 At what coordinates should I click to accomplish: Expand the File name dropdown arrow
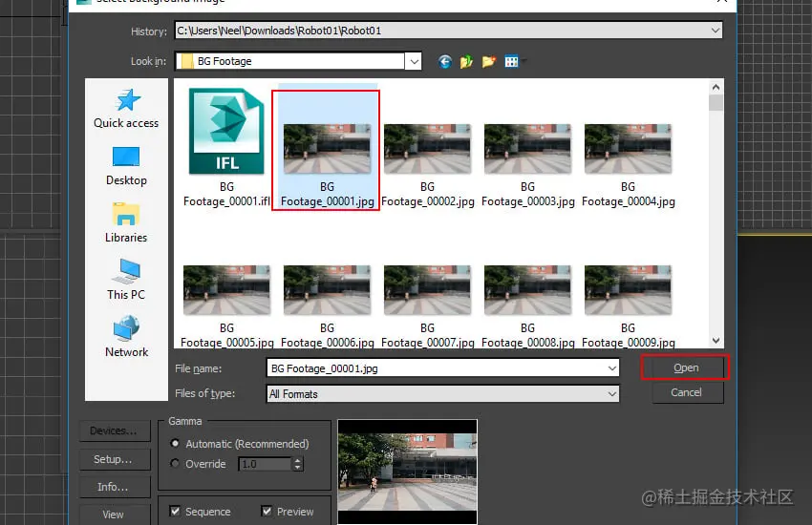612,368
